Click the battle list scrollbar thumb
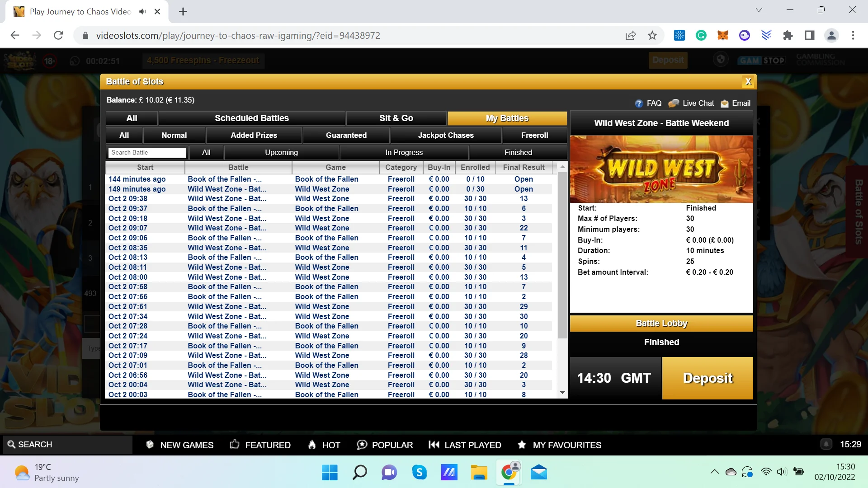 pyautogui.click(x=562, y=255)
